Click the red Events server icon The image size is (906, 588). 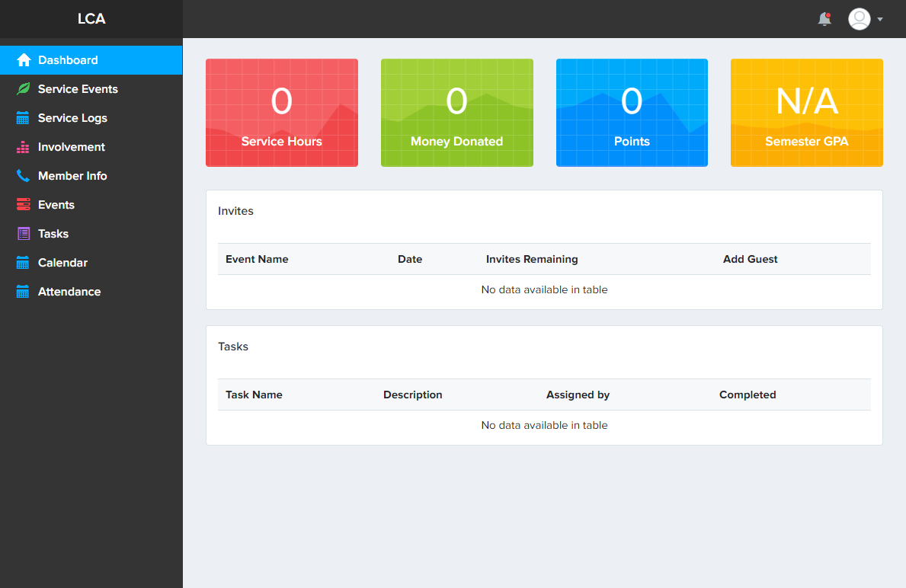(23, 204)
